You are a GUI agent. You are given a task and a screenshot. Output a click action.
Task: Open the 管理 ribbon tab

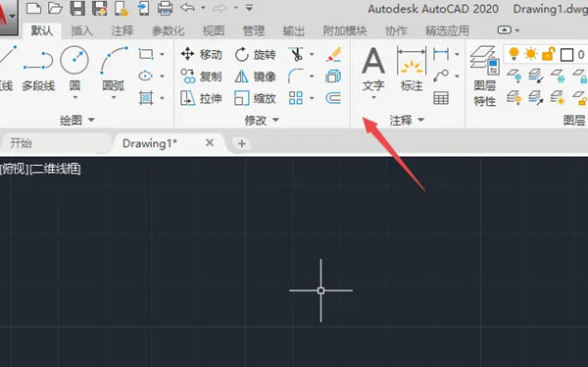click(x=254, y=30)
